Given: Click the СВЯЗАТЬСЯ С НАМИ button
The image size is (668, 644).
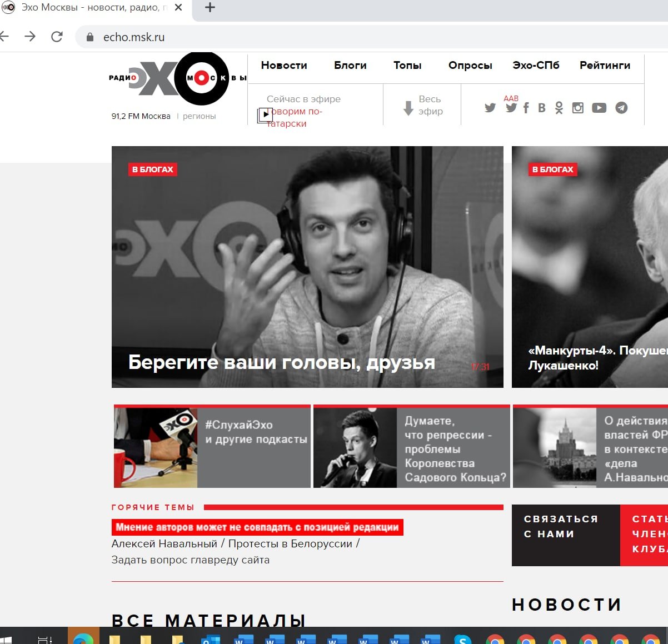Looking at the screenshot, I should (566, 535).
